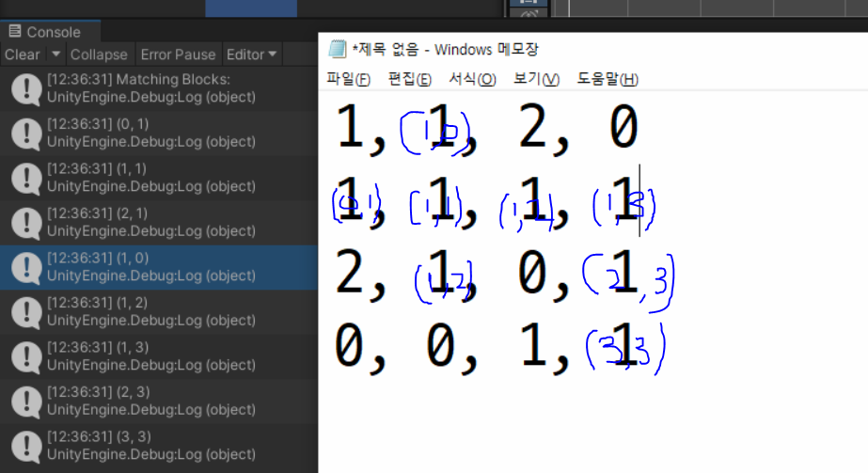
Task: Open the Editor dropdown in Console
Action: [251, 55]
